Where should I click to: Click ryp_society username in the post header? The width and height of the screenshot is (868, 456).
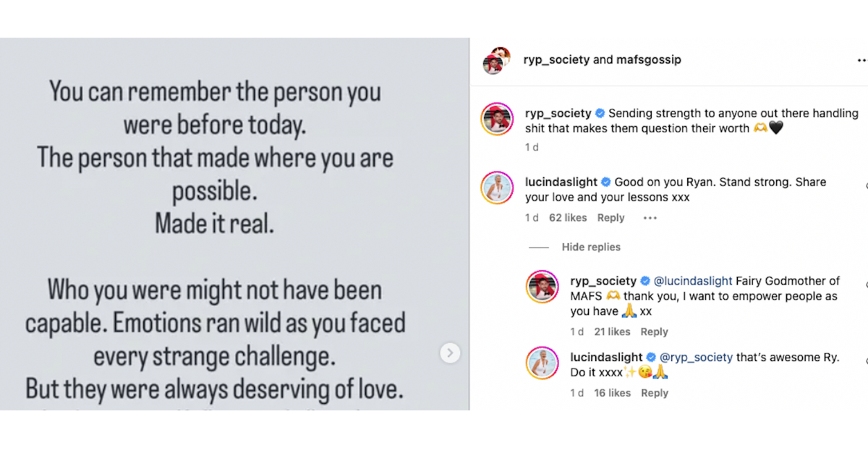pyautogui.click(x=557, y=59)
